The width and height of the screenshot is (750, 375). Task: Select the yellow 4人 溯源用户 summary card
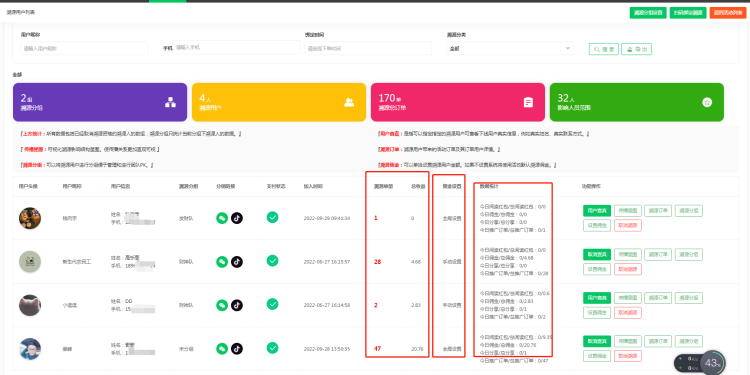(x=279, y=102)
